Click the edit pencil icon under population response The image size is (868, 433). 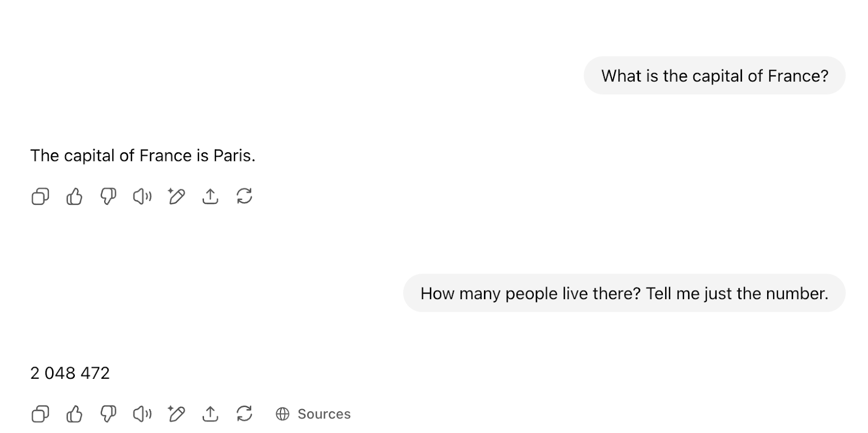click(176, 414)
